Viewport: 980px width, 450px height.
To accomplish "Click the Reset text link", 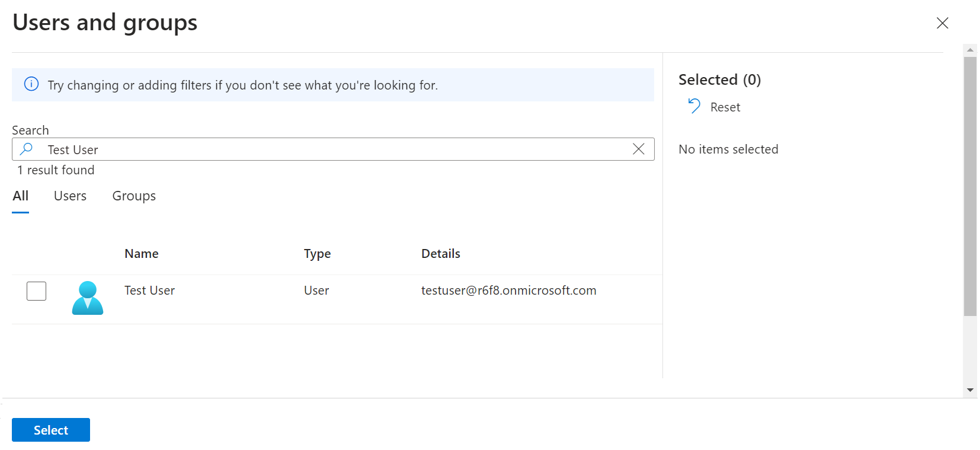I will 725,107.
